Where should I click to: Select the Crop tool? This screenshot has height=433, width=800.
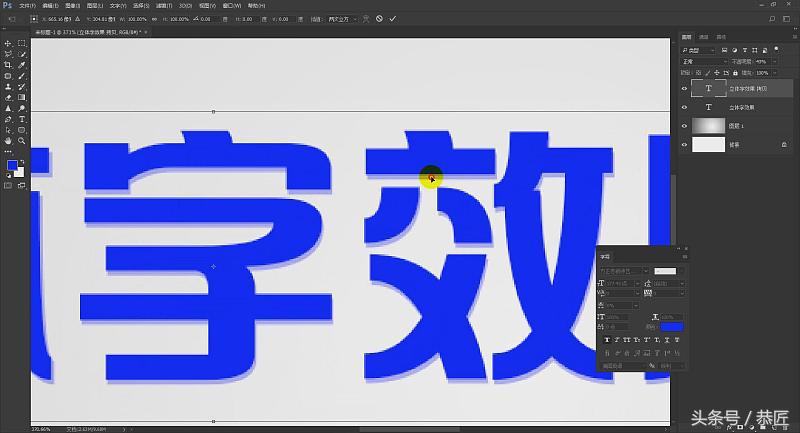[8, 65]
